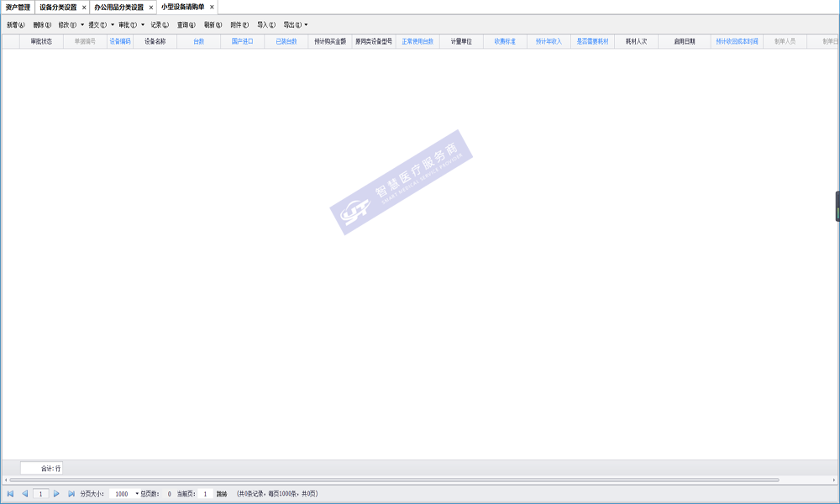Open the 导出 export dropdown

point(306,25)
